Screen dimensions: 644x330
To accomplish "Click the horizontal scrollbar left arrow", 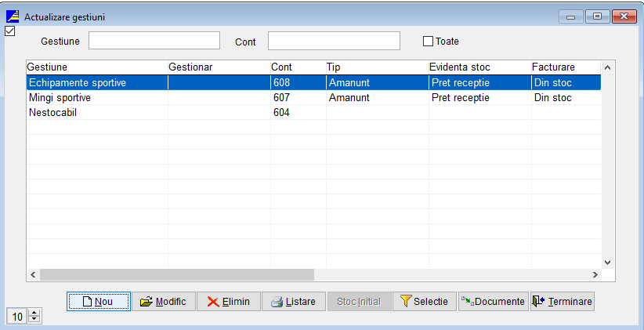I will [33, 275].
